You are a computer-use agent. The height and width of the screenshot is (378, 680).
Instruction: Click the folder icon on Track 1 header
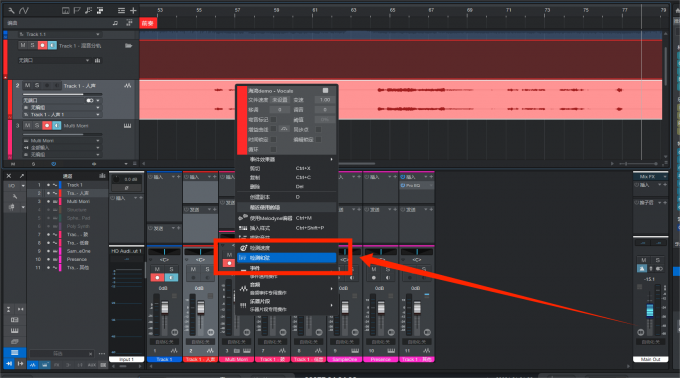(128, 46)
